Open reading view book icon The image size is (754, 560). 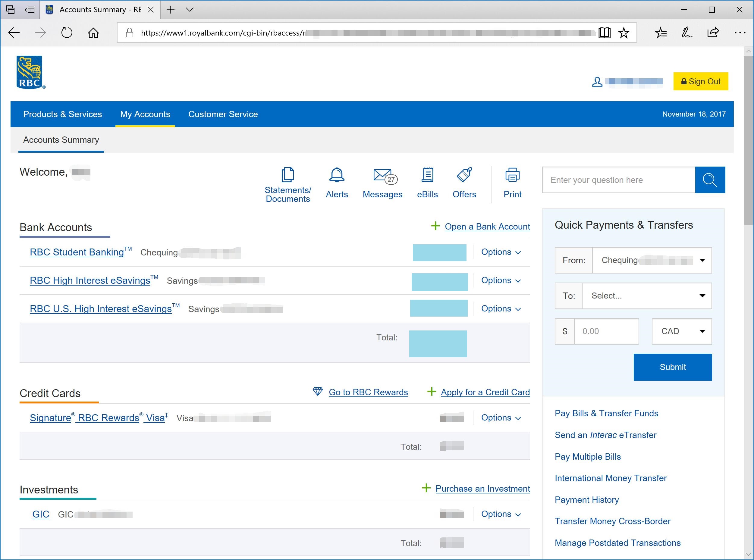point(605,33)
